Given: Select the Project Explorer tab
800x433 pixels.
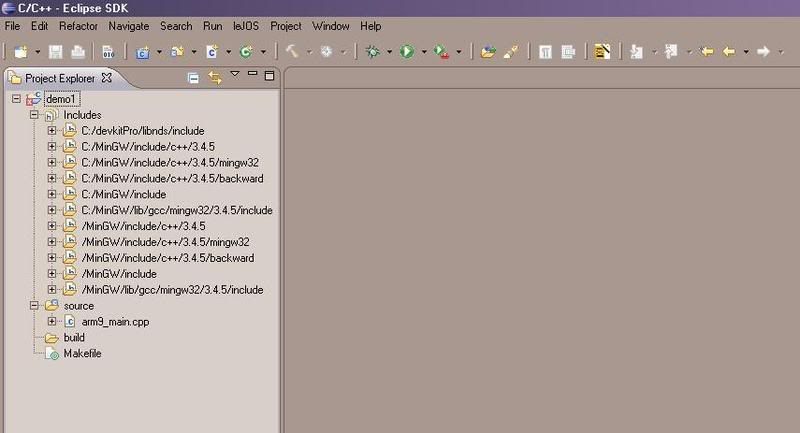Looking at the screenshot, I should [x=60, y=78].
